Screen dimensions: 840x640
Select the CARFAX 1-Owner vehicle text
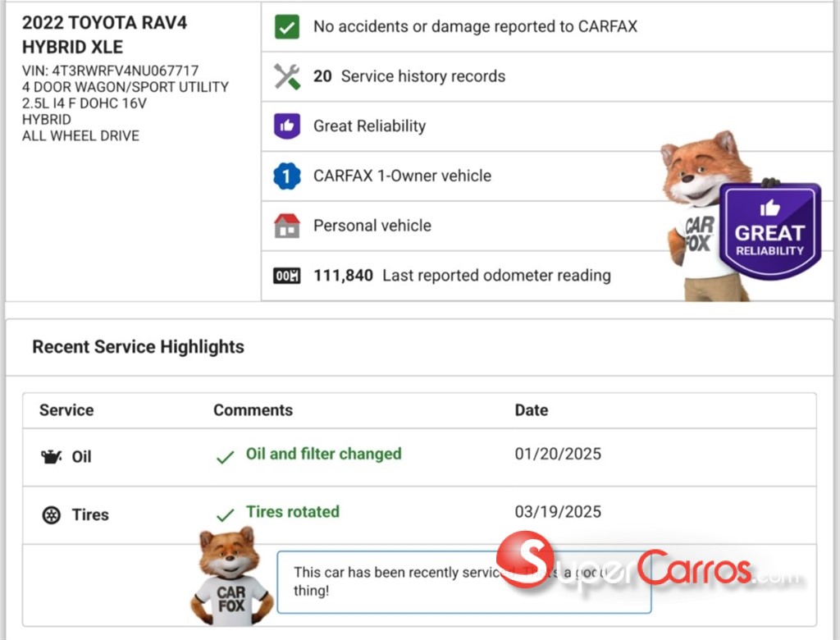click(x=402, y=176)
